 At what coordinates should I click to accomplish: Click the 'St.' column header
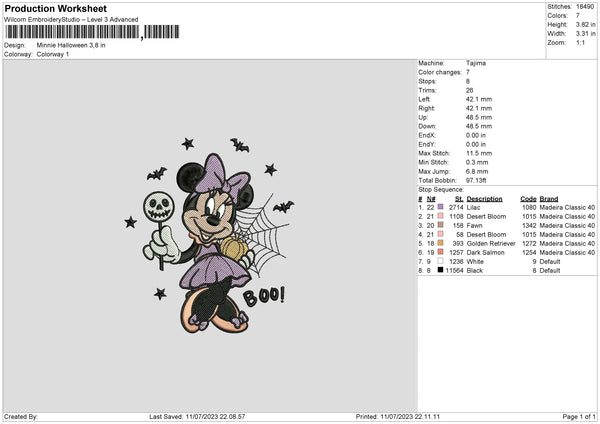click(459, 199)
